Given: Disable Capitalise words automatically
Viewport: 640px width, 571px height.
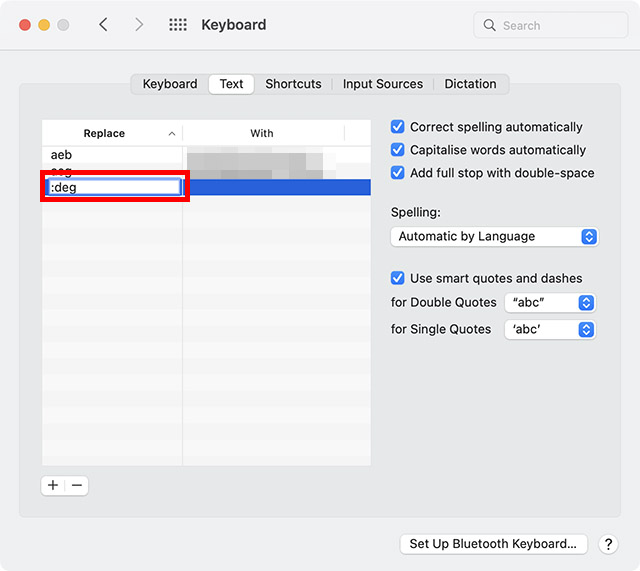Looking at the screenshot, I should (x=398, y=150).
